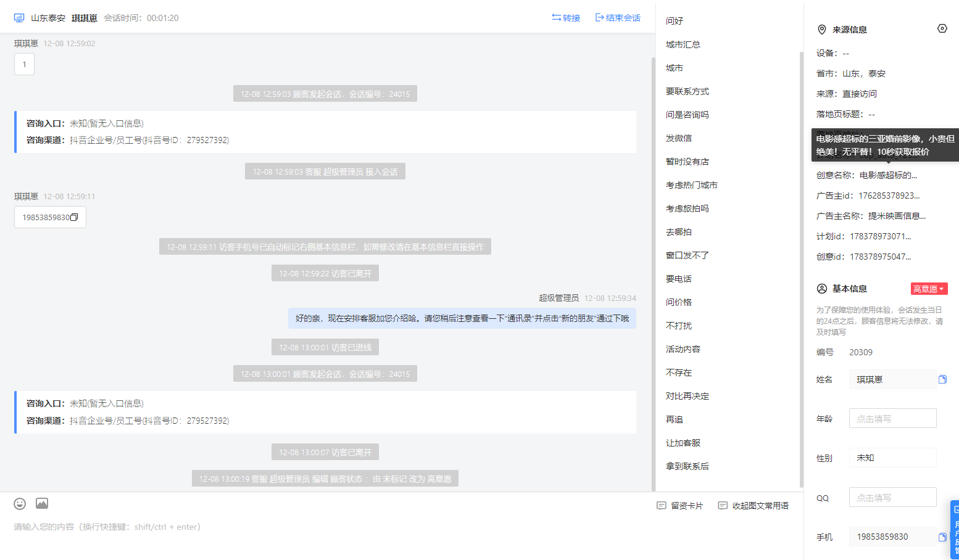Open the emoji picker

(x=20, y=504)
